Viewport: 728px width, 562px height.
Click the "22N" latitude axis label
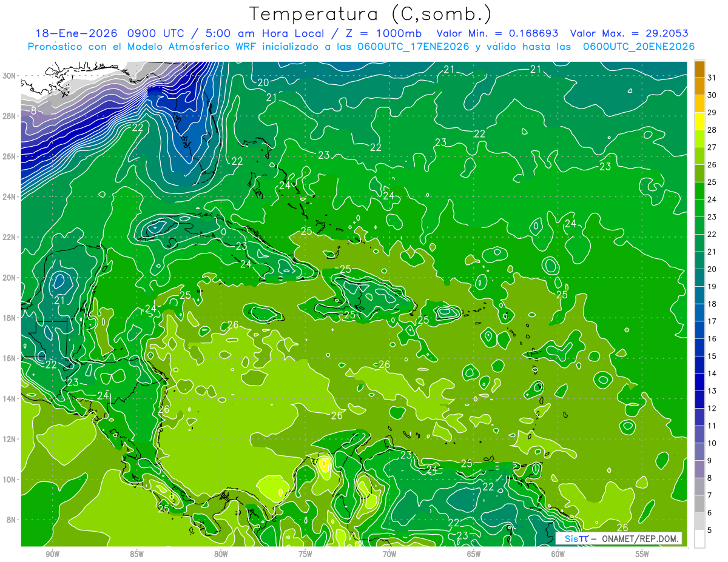tap(9, 237)
